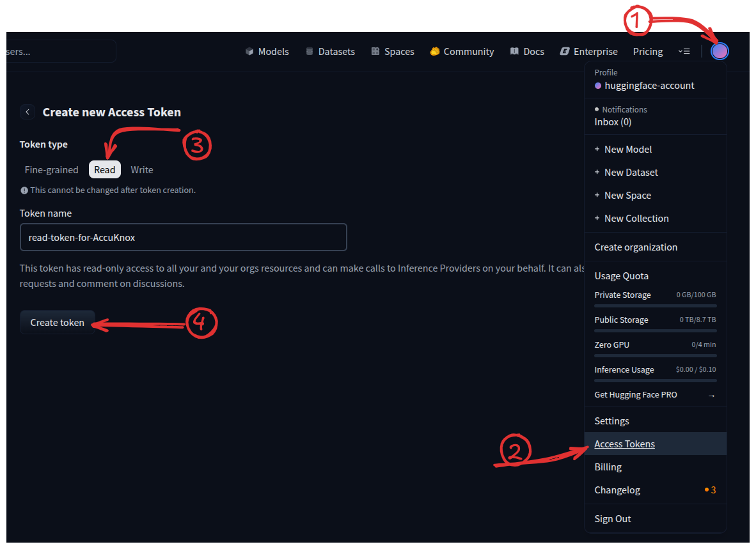Choose New Space from the menu
The height and width of the screenshot is (549, 756).
click(655, 196)
